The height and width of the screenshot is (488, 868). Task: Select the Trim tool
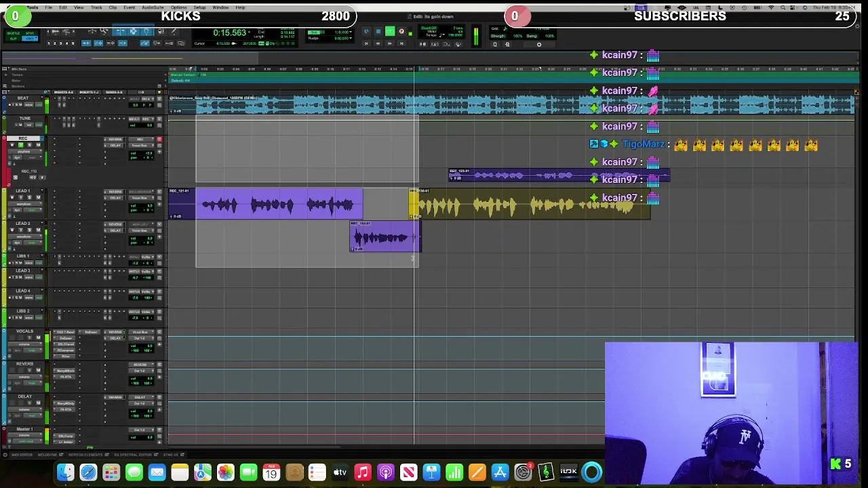[x=119, y=31]
